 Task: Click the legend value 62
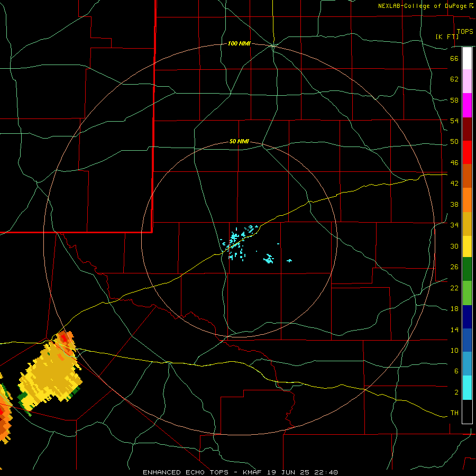454,79
